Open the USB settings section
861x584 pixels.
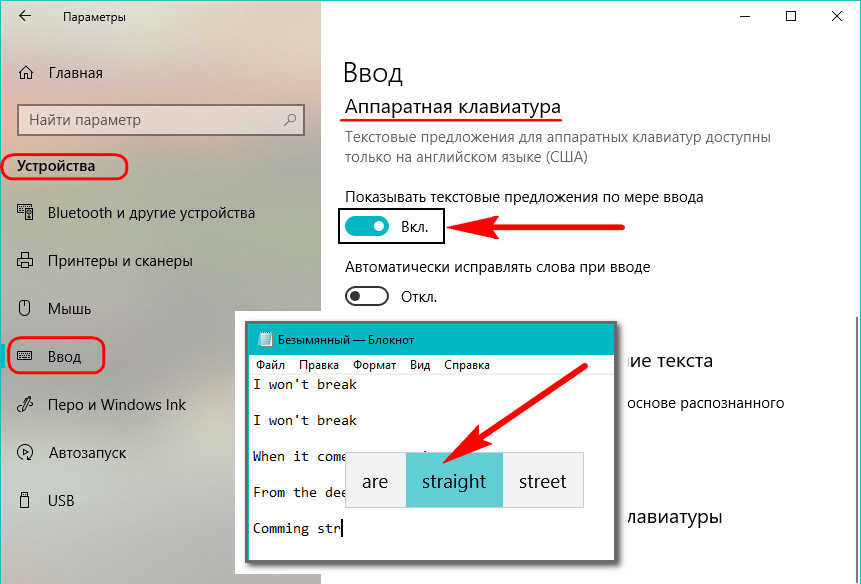[x=61, y=501]
